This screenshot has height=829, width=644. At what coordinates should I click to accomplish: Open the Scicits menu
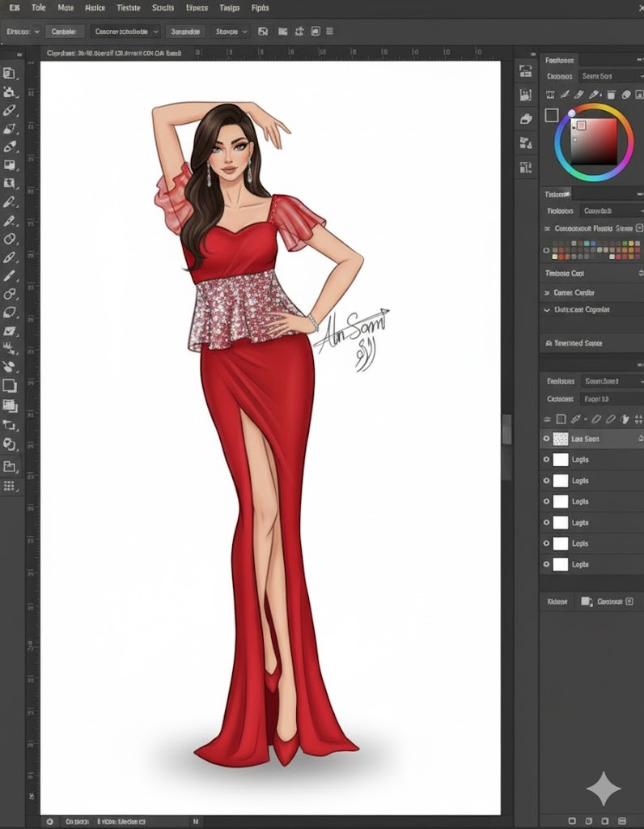point(163,7)
